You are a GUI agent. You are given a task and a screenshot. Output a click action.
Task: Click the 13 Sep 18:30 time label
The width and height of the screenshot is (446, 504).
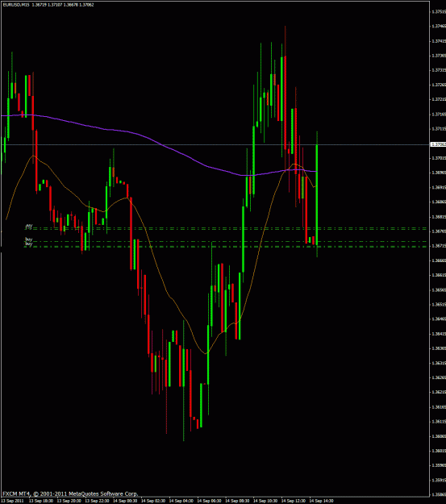(41, 501)
